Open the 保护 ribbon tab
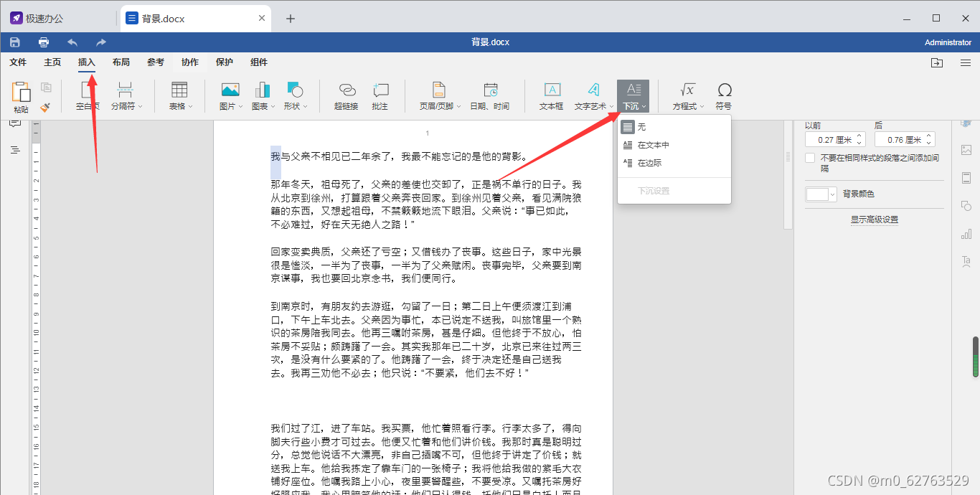This screenshot has width=980, height=495. tap(224, 62)
